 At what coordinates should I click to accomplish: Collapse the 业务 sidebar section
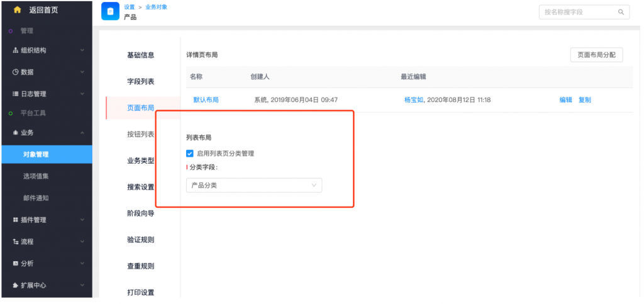coord(82,133)
